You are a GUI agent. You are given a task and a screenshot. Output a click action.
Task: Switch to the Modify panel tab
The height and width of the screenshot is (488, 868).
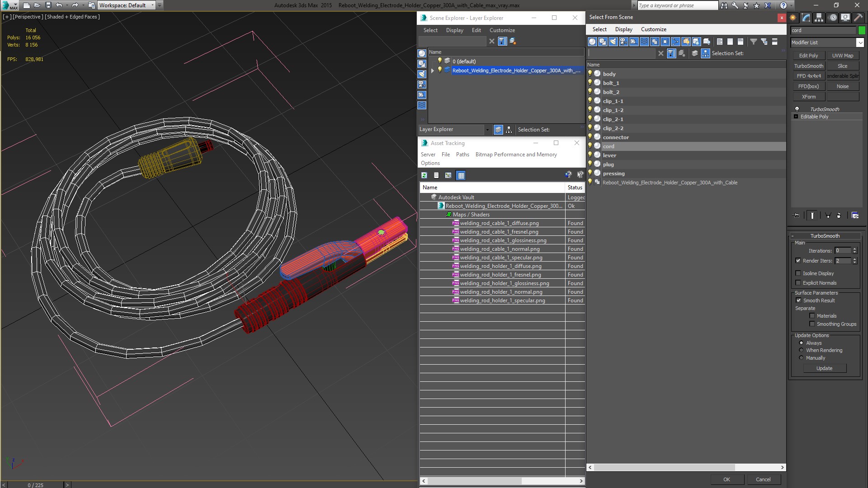[x=806, y=18]
